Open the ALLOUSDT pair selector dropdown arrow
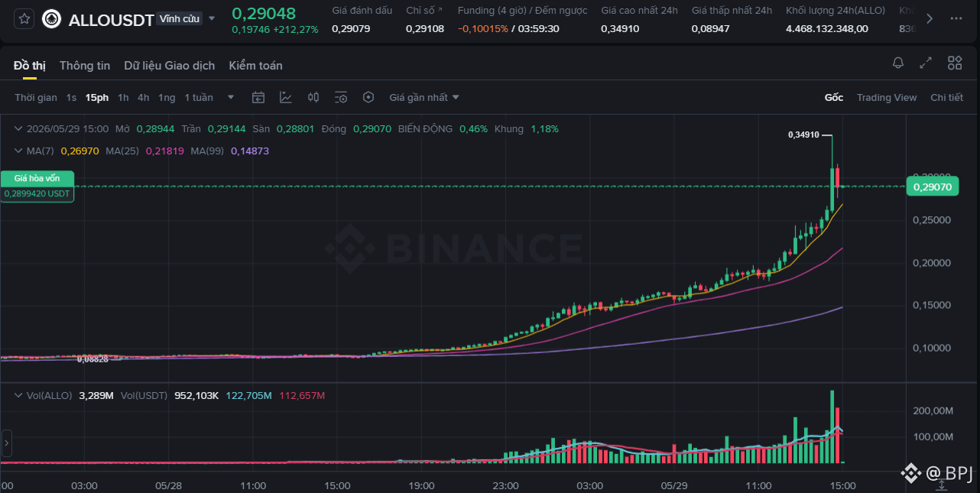 pyautogui.click(x=212, y=18)
